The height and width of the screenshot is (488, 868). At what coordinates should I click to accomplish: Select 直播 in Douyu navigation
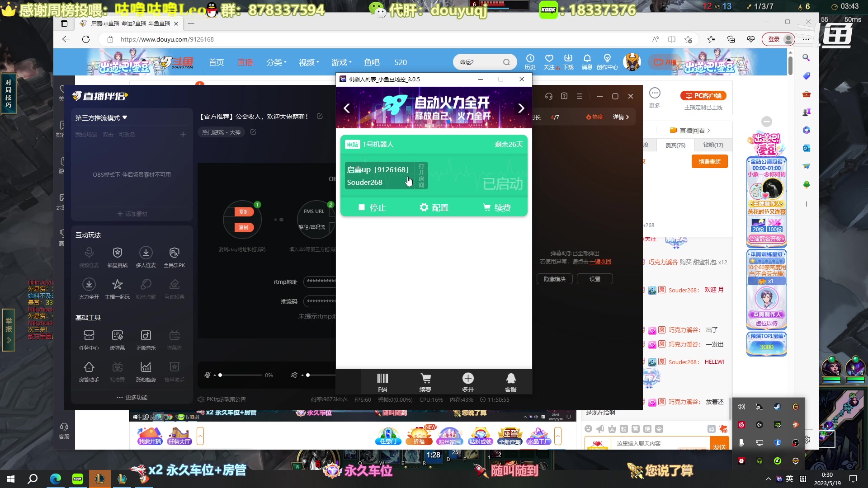pyautogui.click(x=245, y=62)
